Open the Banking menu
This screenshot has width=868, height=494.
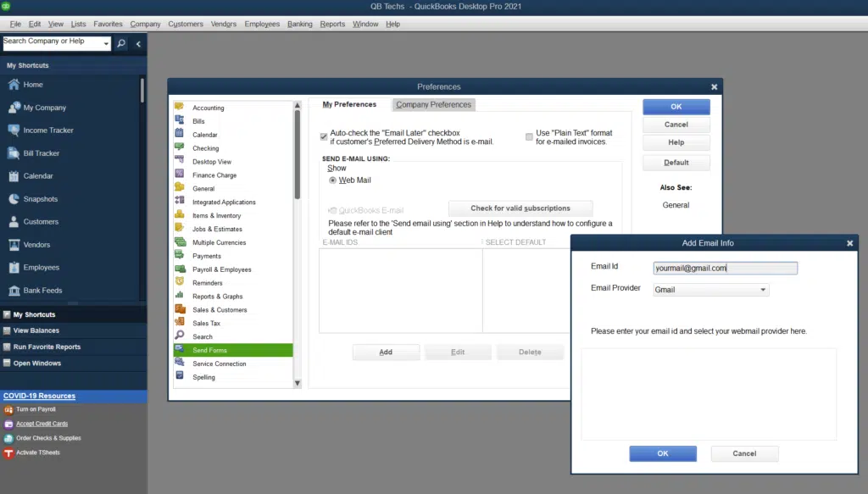pos(299,24)
